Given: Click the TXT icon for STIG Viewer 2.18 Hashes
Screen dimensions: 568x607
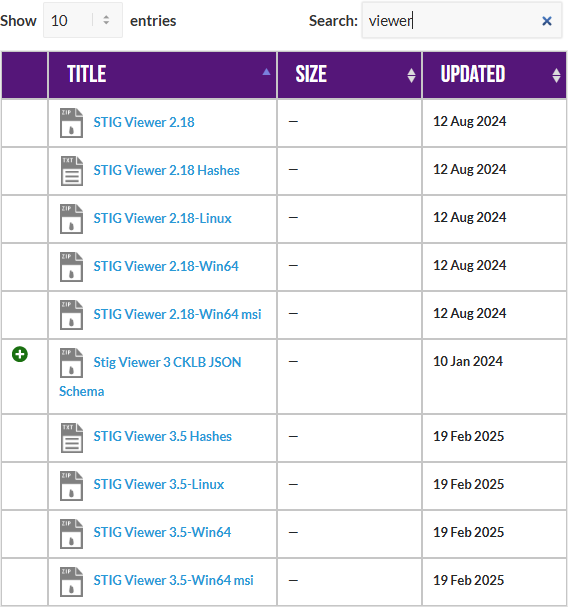Looking at the screenshot, I should [x=72, y=171].
